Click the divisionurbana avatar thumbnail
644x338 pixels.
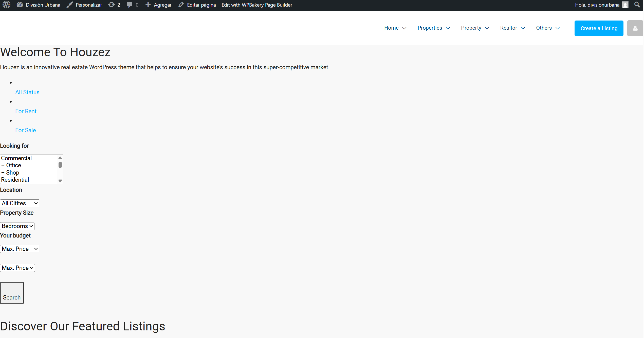pos(625,5)
